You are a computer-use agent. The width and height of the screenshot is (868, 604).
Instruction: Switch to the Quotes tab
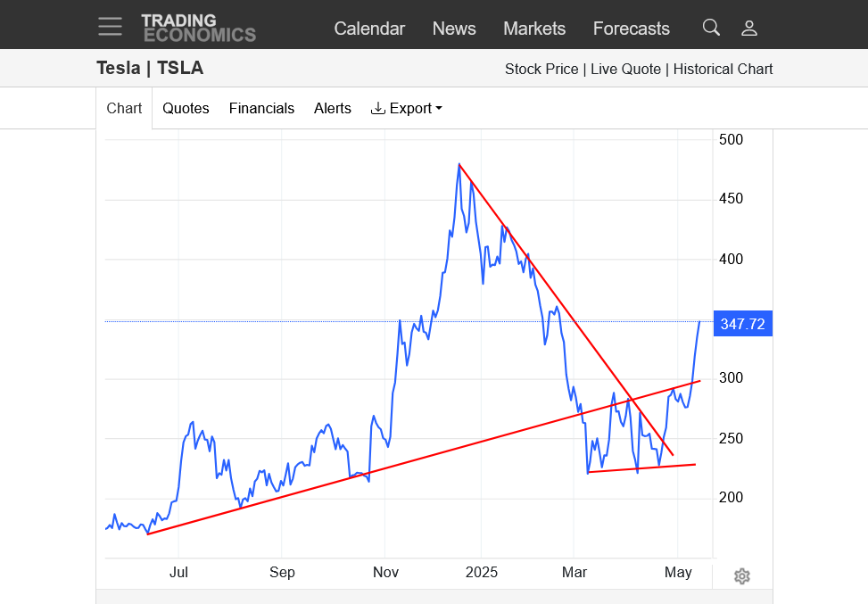186,108
